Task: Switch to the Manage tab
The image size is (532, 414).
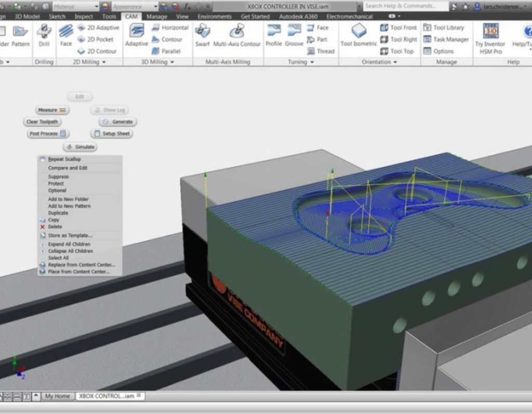Action: coord(157,16)
